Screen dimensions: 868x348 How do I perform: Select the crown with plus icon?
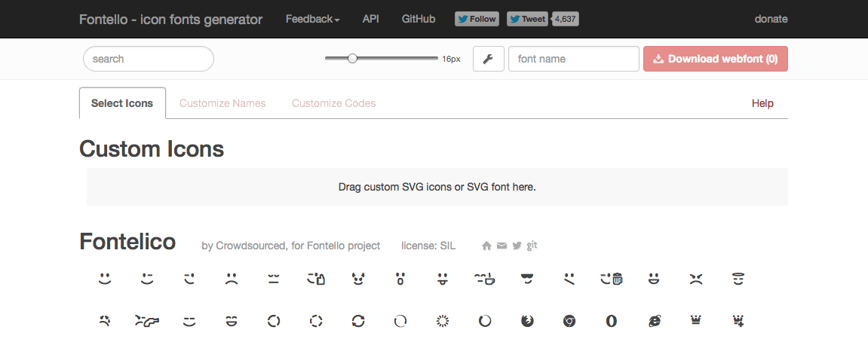click(x=738, y=321)
